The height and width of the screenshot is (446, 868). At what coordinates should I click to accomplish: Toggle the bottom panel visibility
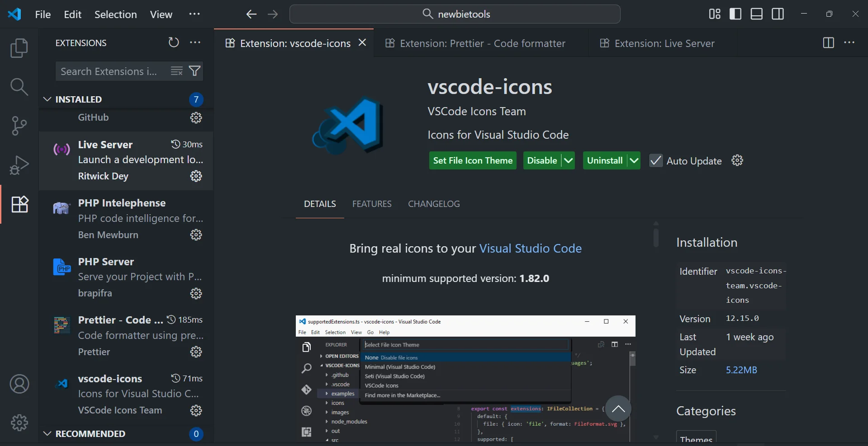tap(756, 14)
